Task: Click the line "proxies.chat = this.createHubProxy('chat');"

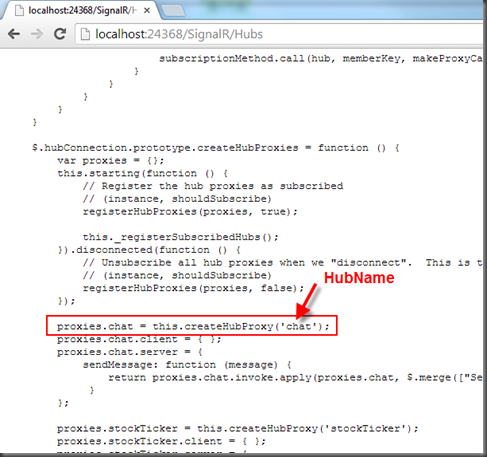Action: click(193, 326)
